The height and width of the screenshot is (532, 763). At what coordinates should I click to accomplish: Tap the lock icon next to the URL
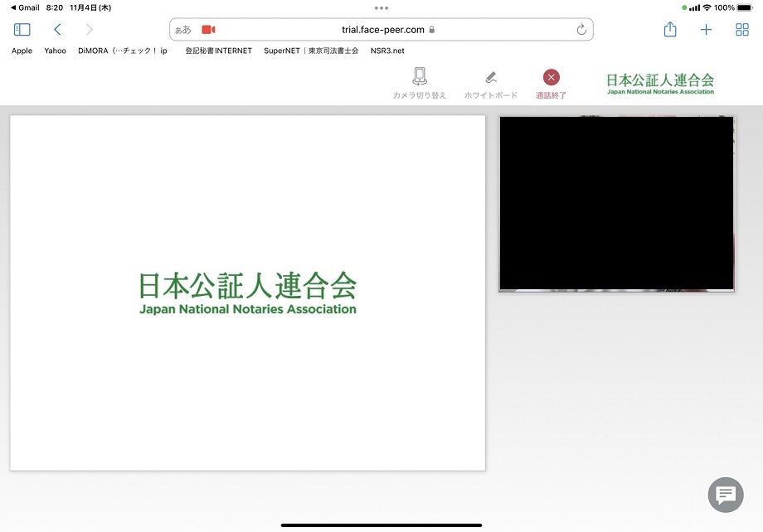pos(431,30)
